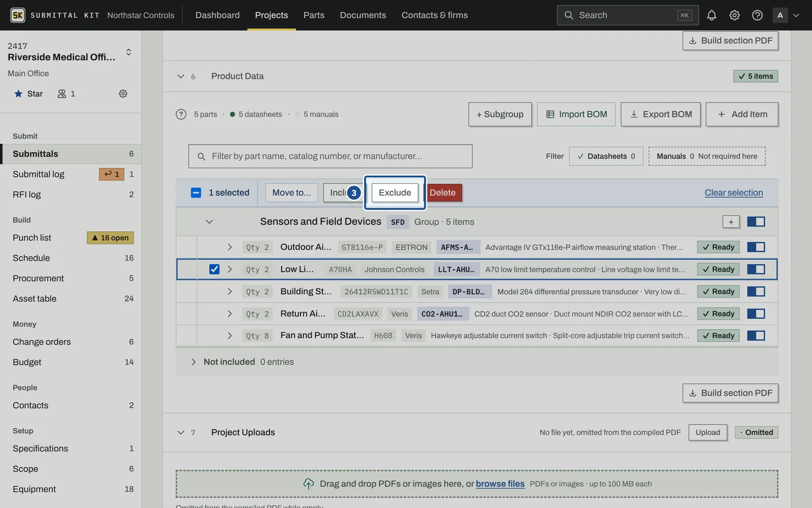Screen dimensions: 812x508
Task: Click Ready status of Fan and Pump row
Action: pyautogui.click(x=718, y=336)
